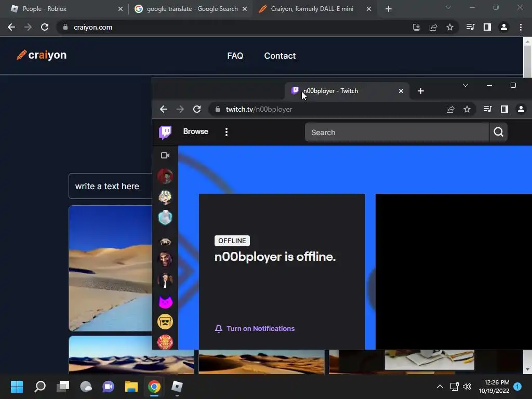Click the share icon in the Craiyon address bar

click(433, 27)
